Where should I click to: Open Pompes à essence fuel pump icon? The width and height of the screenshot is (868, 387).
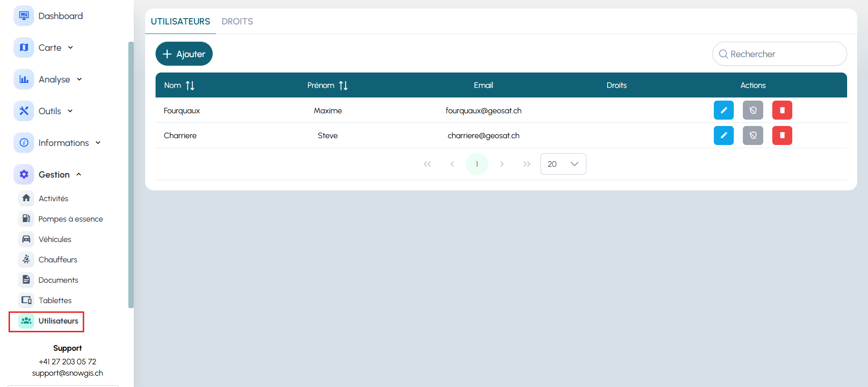click(x=26, y=219)
